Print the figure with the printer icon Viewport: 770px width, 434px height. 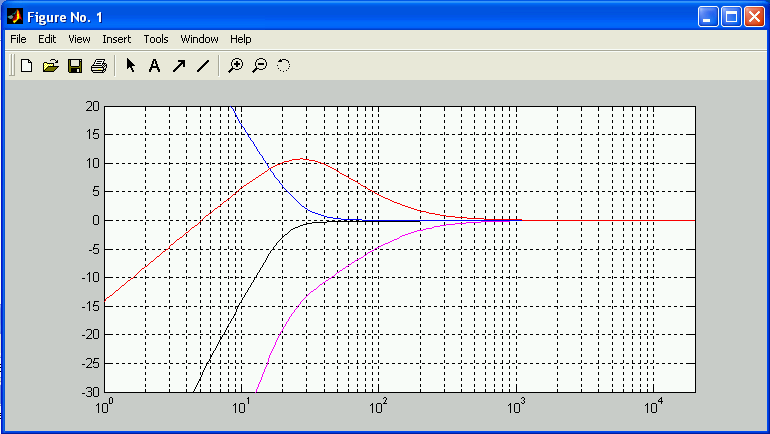point(99,65)
